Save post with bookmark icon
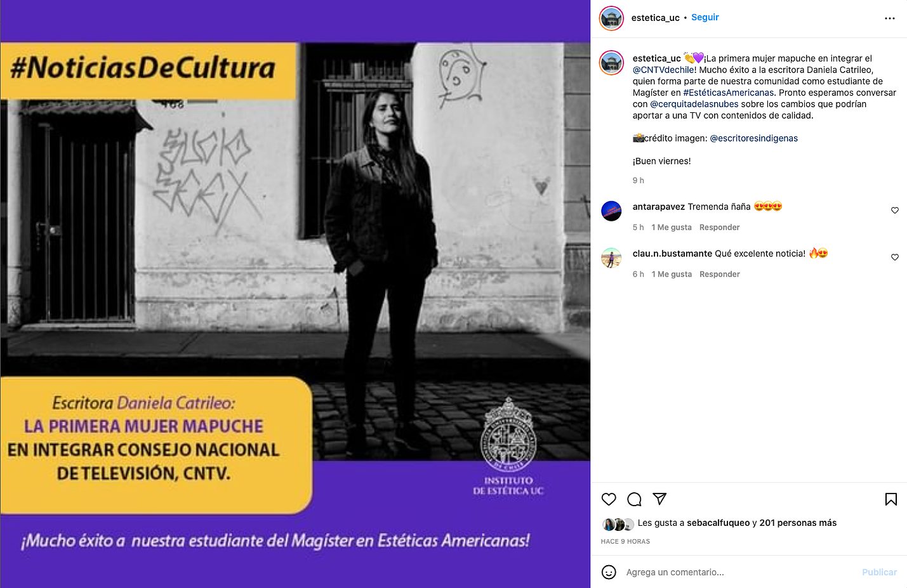Viewport: 907px width, 588px height. tap(891, 499)
